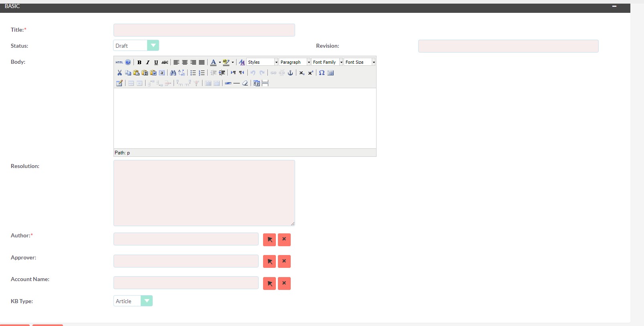This screenshot has height=326, width=644.
Task: Clear the Account Name field with X
Action: tap(284, 283)
